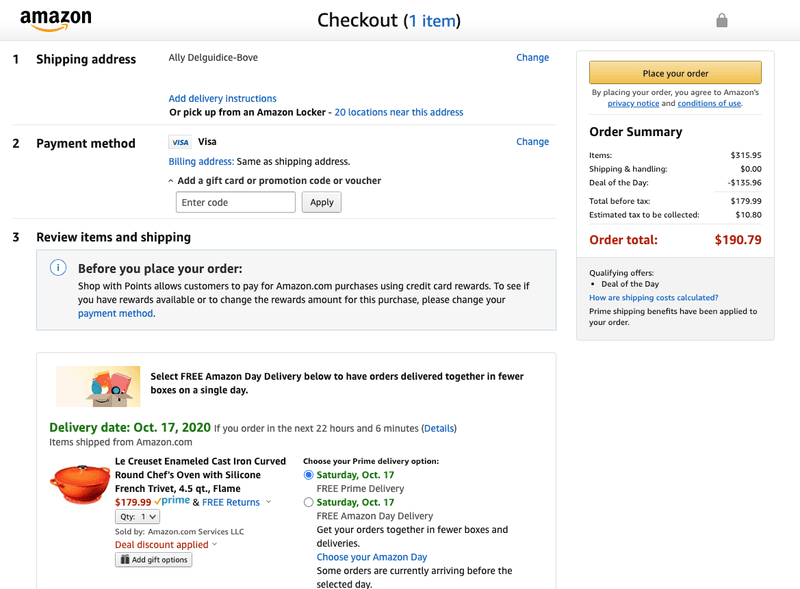Open the 1 item link in the header

432,21
